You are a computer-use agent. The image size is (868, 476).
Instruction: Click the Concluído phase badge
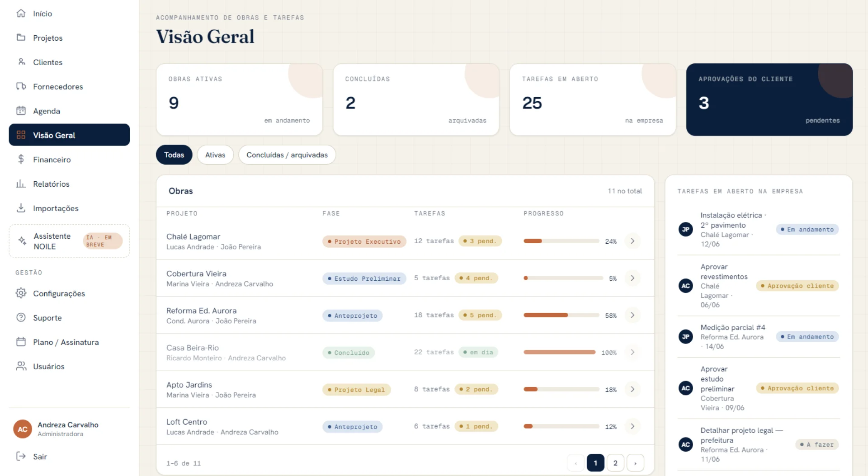(349, 353)
